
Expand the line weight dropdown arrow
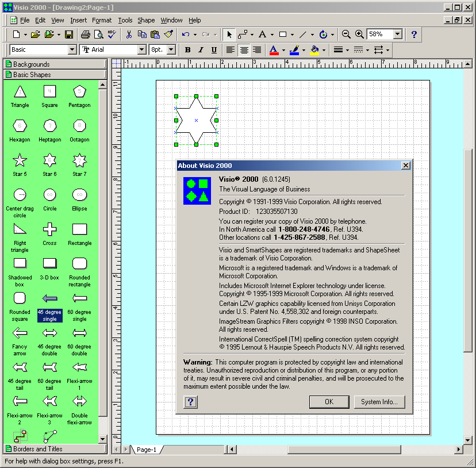pyautogui.click(x=348, y=50)
